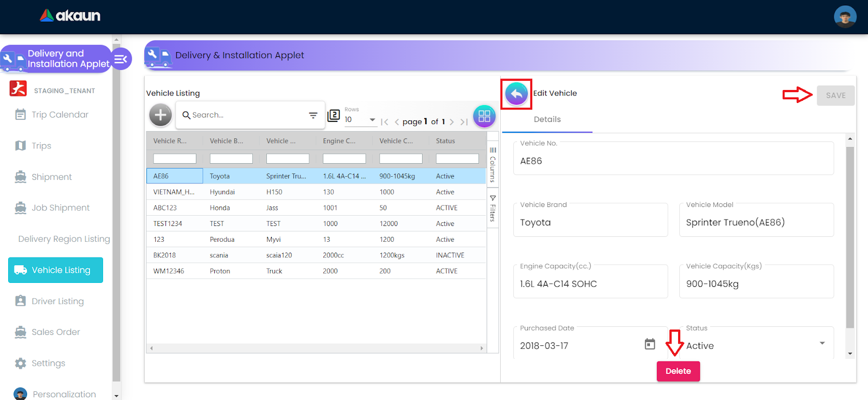Click the search filter options icon

tap(313, 115)
